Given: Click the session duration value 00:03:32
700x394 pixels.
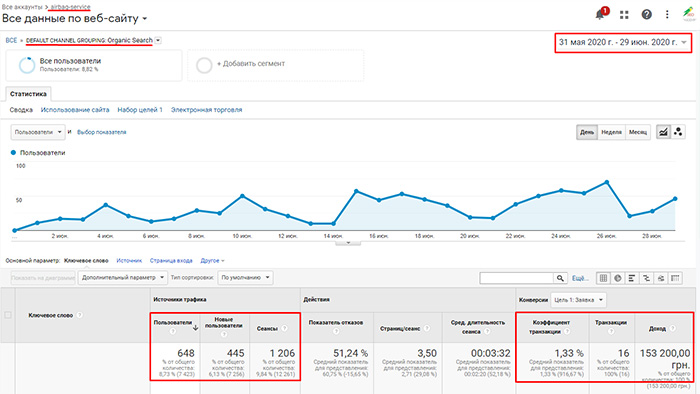Looking at the screenshot, I should coord(490,353).
